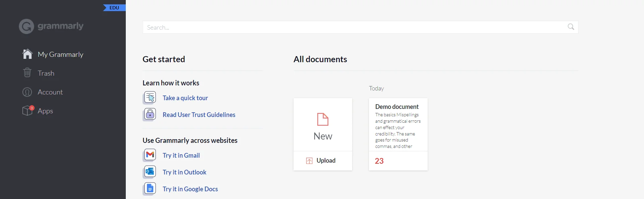
Task: Click the 23 alerts count on Demo document
Action: [x=379, y=161]
